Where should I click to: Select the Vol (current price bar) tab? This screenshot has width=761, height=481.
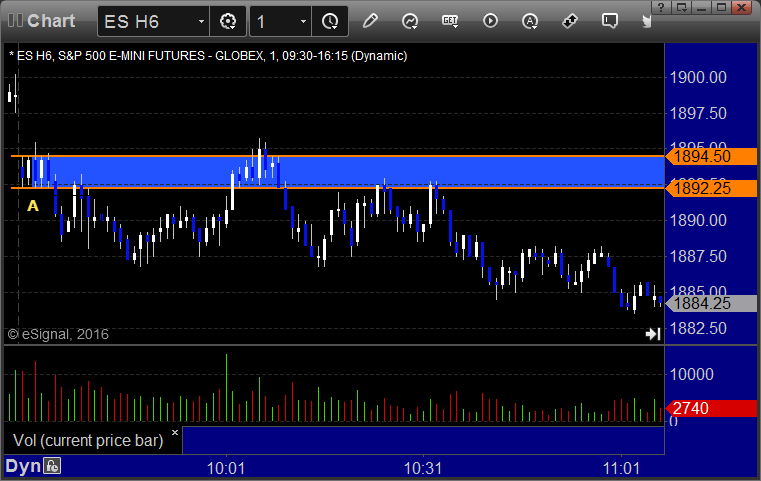(x=88, y=440)
